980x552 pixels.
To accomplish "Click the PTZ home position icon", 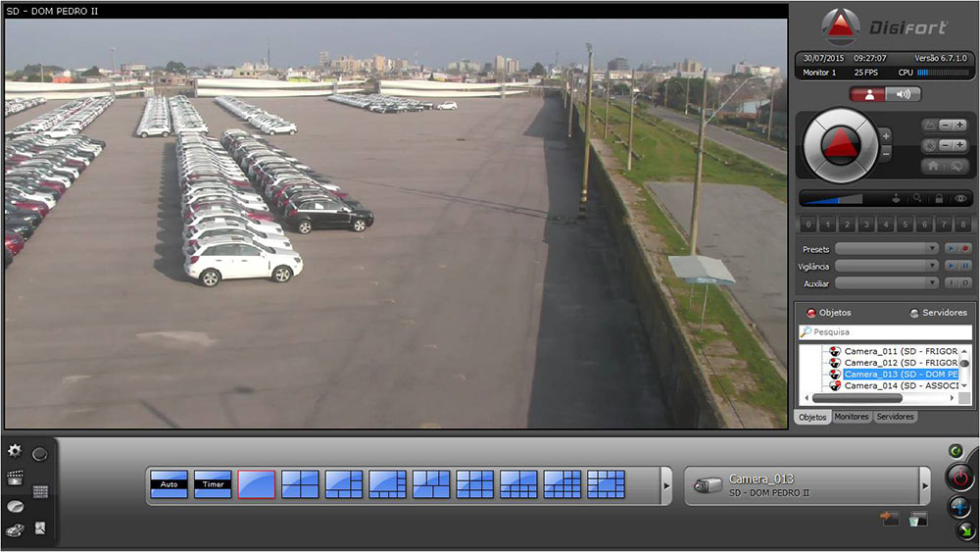I will click(x=931, y=167).
